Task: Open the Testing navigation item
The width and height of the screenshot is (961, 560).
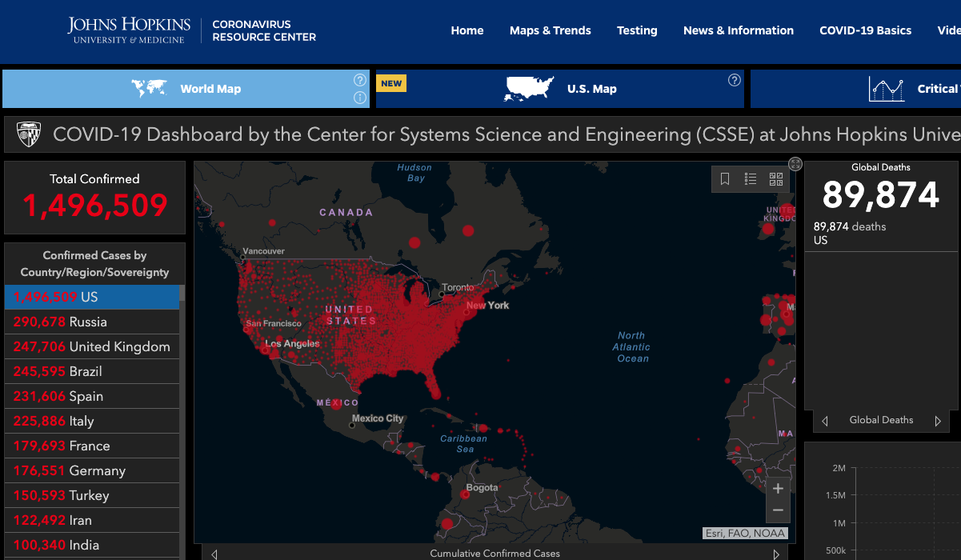Action: [637, 30]
